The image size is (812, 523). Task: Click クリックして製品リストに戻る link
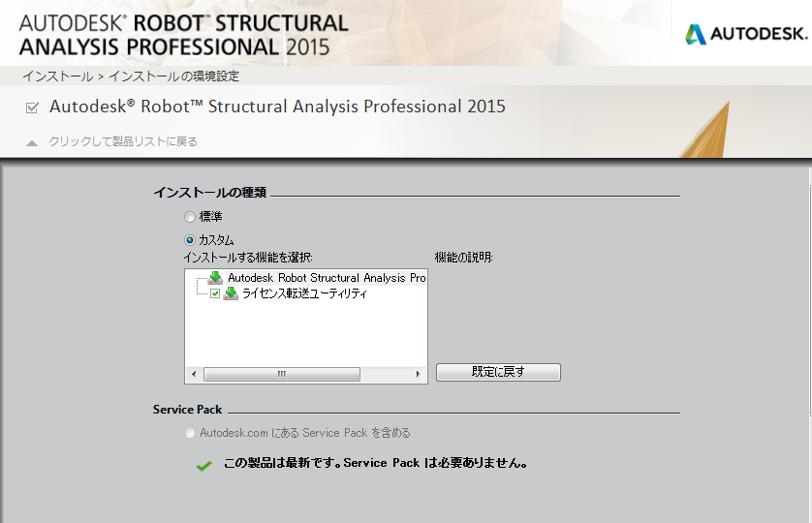[x=123, y=141]
